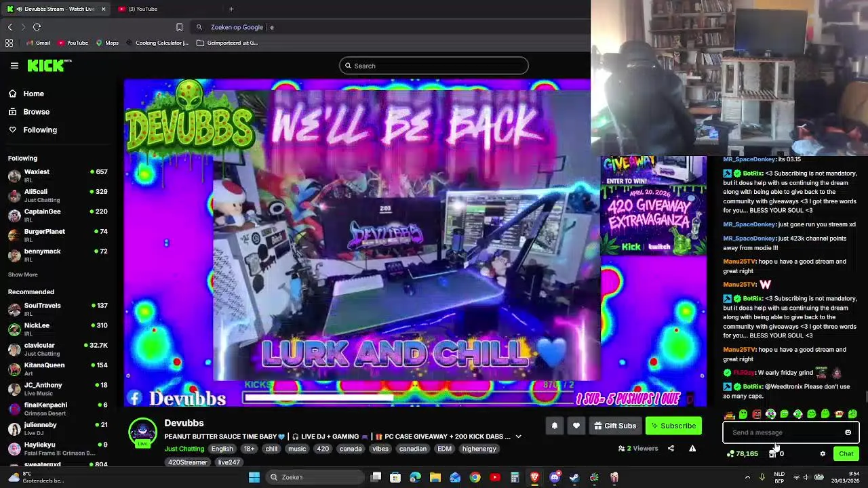Open chat settings gear icon
This screenshot has height=488, width=868.
coord(823,453)
